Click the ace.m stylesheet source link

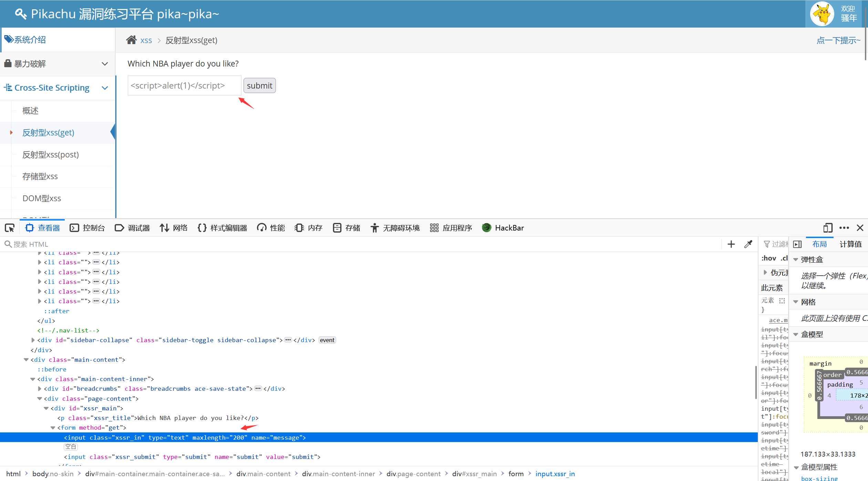click(778, 320)
